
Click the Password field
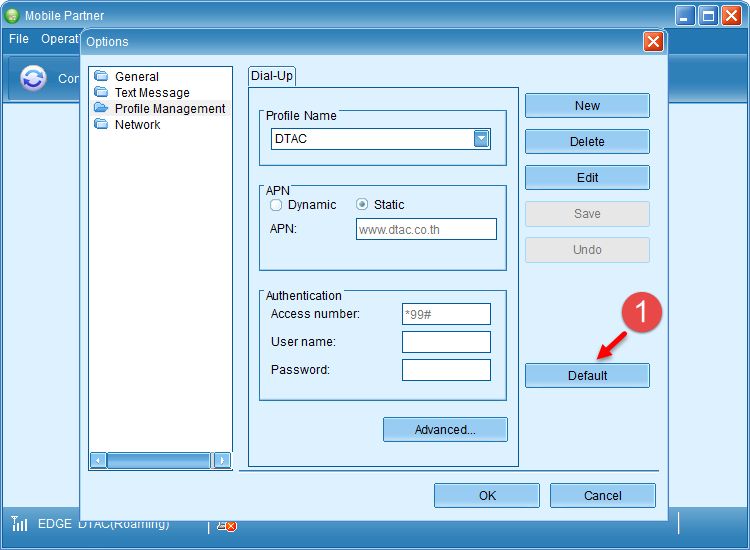446,370
